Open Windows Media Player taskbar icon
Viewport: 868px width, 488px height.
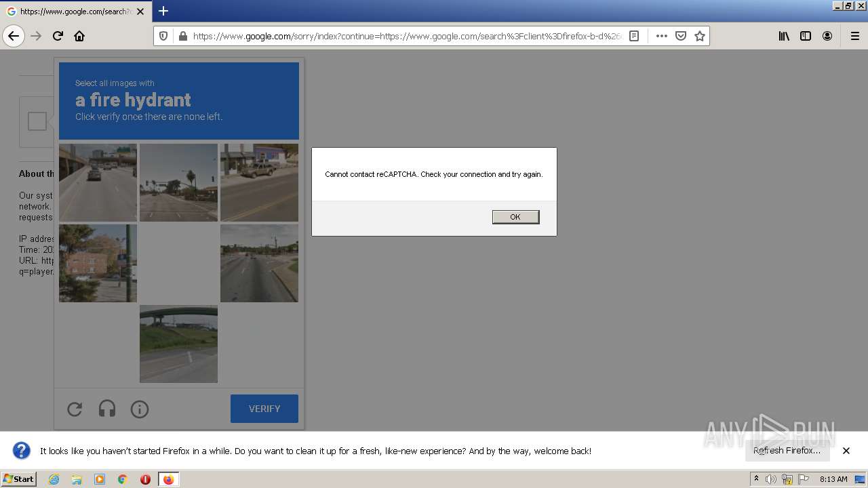[x=100, y=479]
